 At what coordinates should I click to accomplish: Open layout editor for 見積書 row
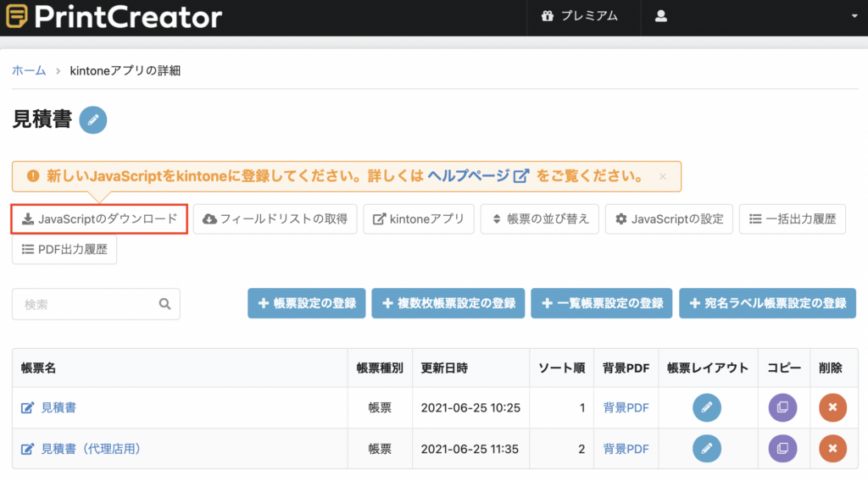[x=707, y=407]
